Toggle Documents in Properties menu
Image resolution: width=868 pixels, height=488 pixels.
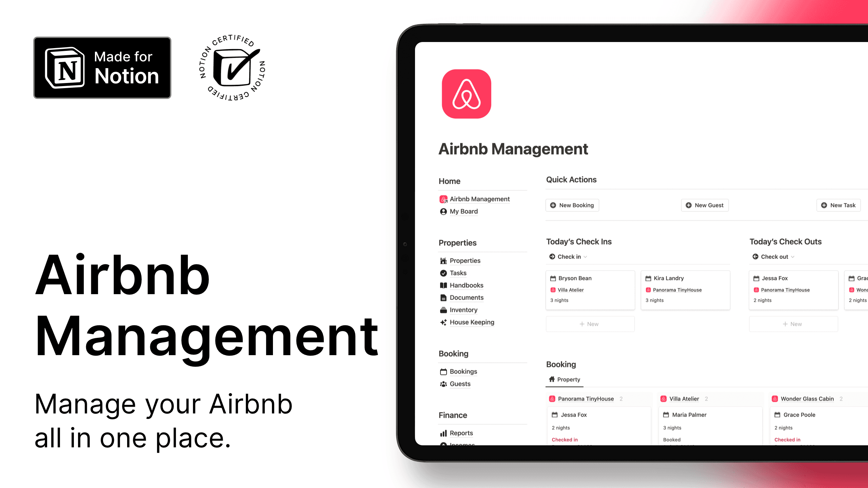point(466,297)
